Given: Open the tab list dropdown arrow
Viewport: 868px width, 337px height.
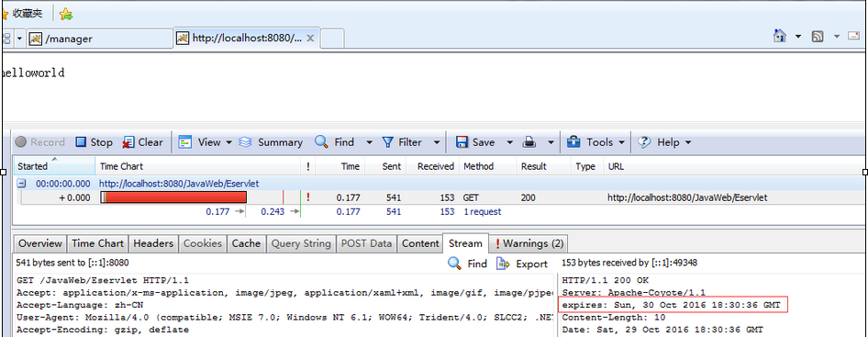Looking at the screenshot, I should pyautogui.click(x=20, y=39).
